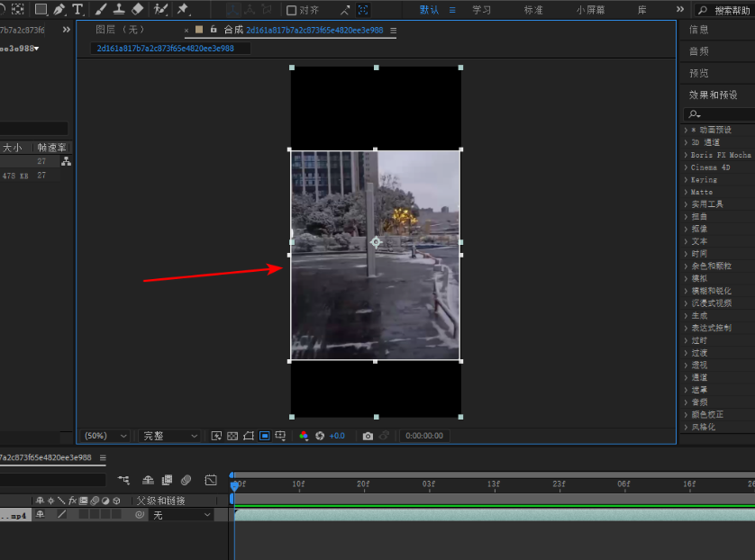Expand the Boris FX Mocha category
This screenshot has width=755, height=560.
686,155
